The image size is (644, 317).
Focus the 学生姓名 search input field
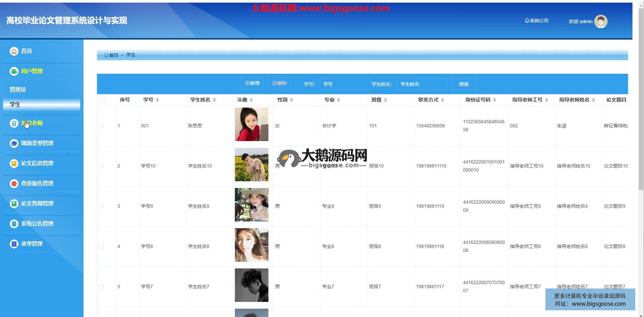click(x=422, y=84)
